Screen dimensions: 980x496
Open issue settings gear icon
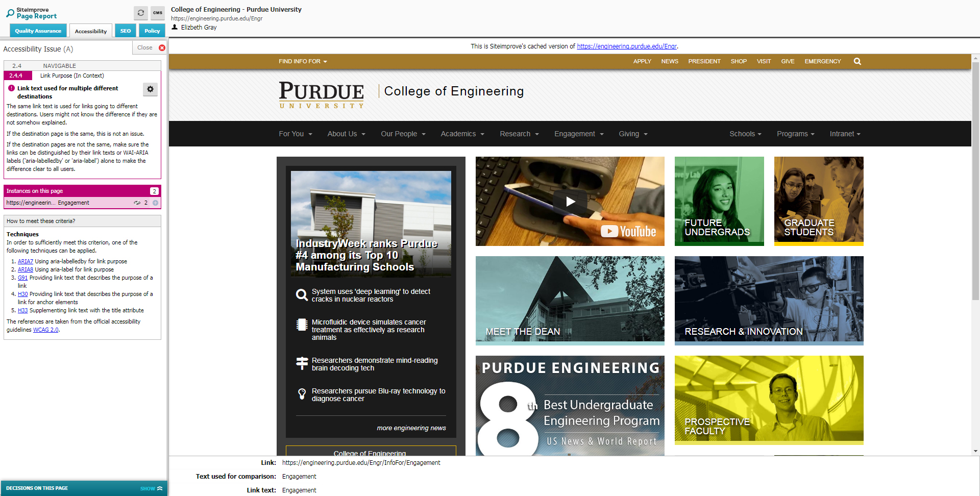(x=150, y=89)
